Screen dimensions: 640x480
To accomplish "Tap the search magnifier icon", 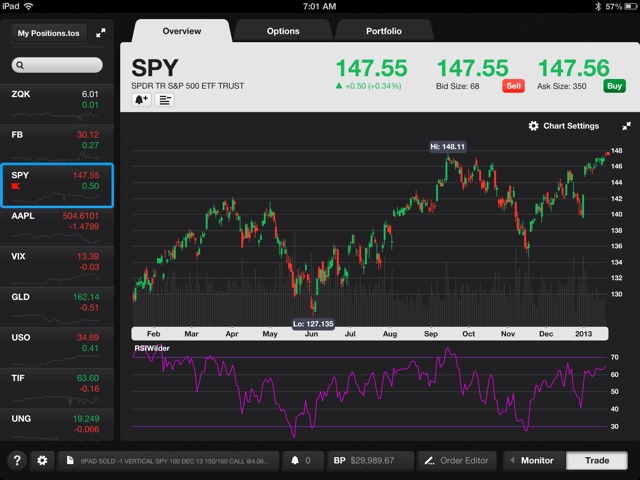I will coord(20,65).
